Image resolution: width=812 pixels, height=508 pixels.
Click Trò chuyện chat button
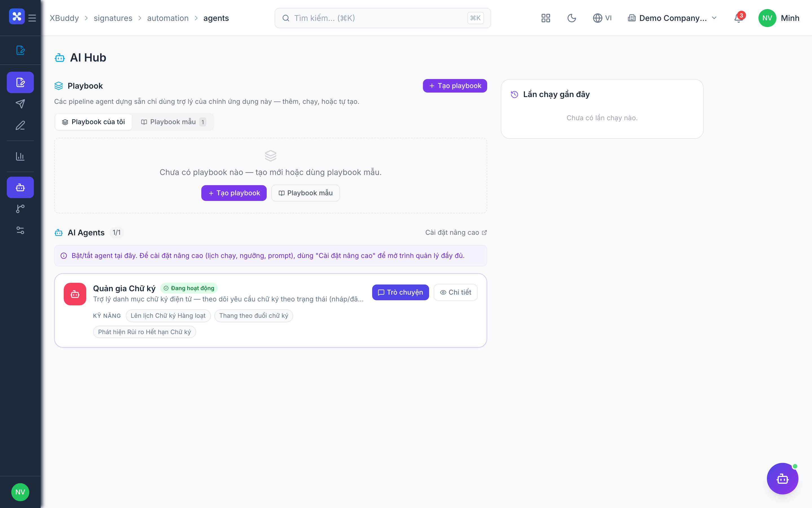(400, 292)
